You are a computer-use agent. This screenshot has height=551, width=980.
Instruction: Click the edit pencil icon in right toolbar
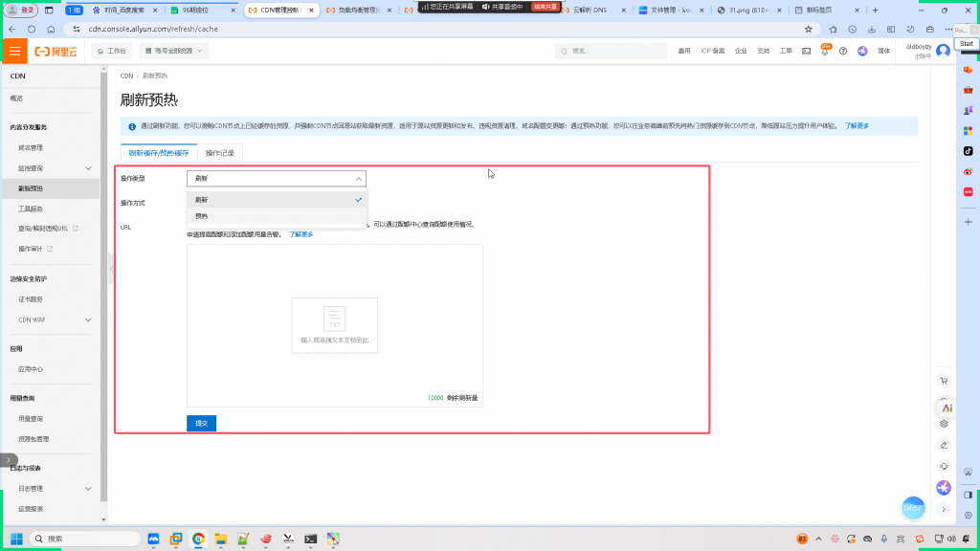point(944,445)
